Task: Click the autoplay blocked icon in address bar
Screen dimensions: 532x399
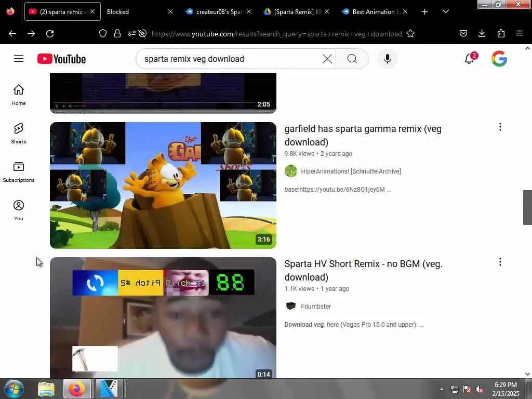Action: (143, 34)
